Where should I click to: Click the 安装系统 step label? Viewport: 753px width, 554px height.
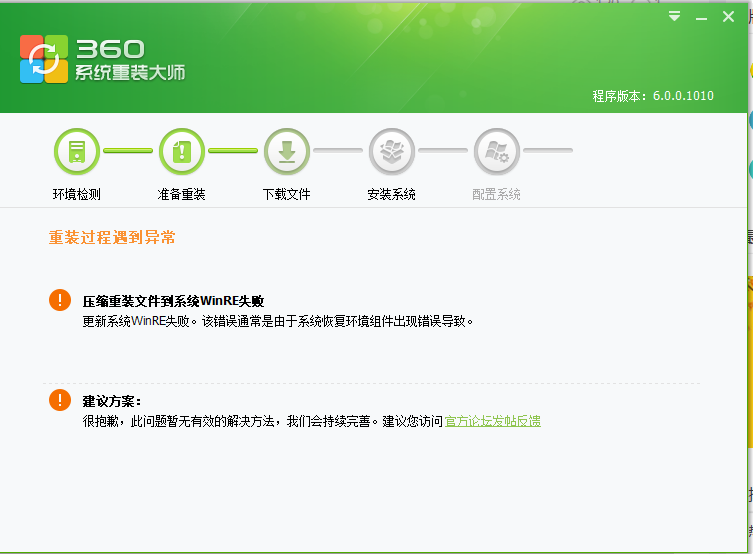[x=391, y=194]
